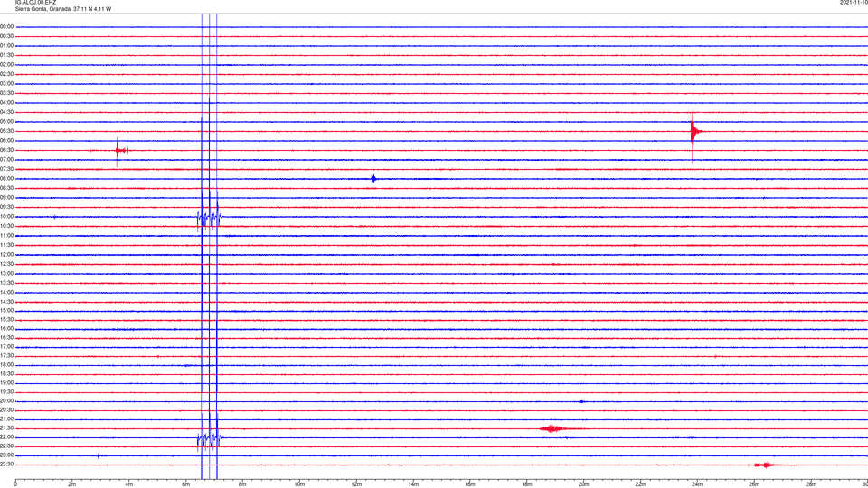Select the 22:00 time row label
Screen dimensions: 868x488
point(6,437)
